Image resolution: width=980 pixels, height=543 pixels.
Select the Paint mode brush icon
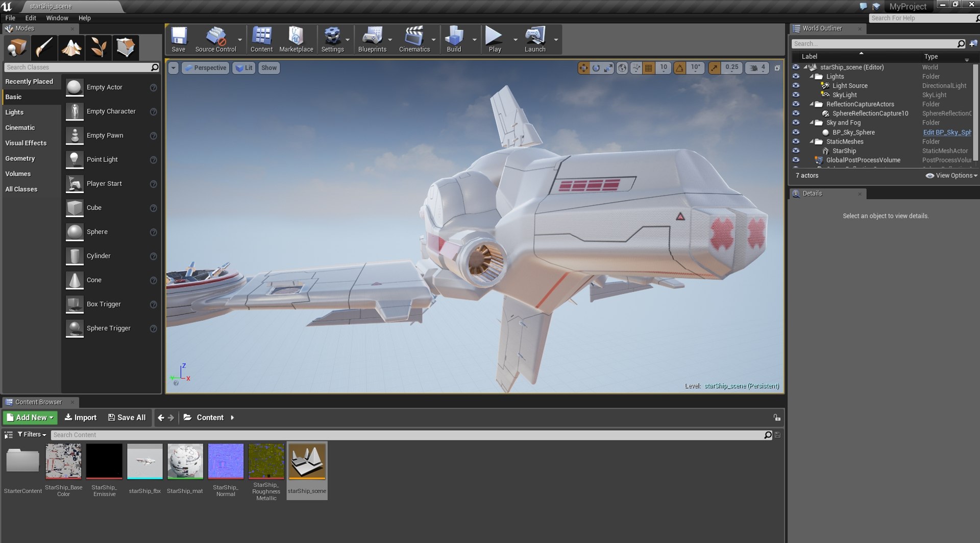[44, 48]
